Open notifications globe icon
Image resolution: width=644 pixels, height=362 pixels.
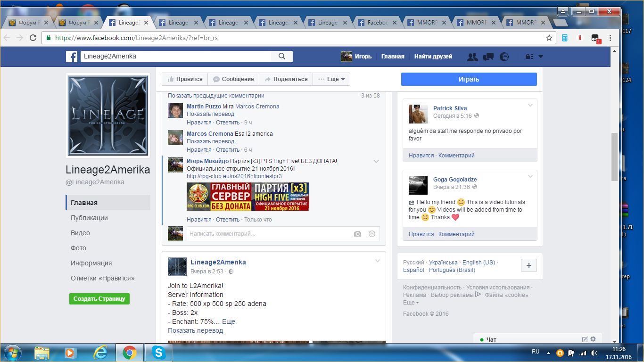pyautogui.click(x=504, y=57)
